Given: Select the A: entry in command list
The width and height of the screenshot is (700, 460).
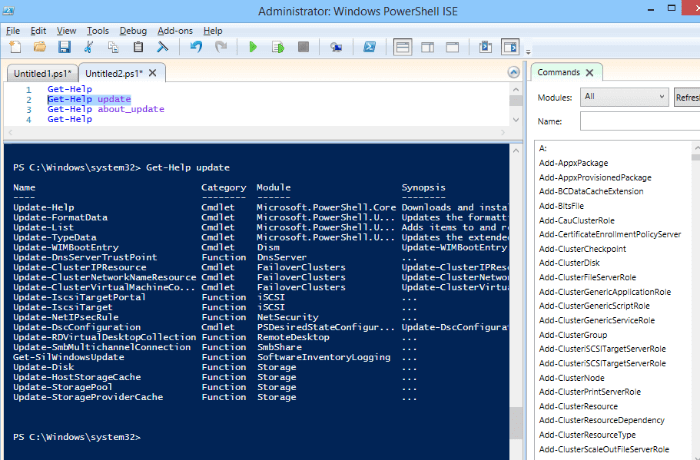Looking at the screenshot, I should [542, 148].
